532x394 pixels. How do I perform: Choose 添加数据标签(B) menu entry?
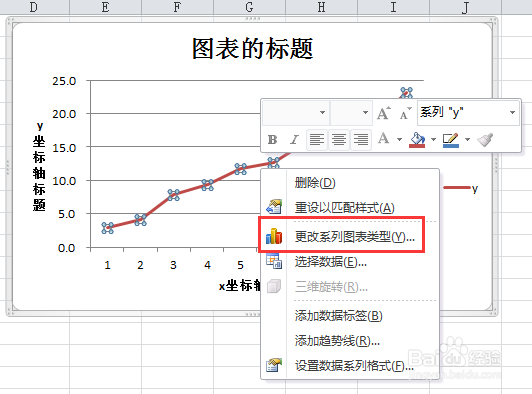[x=350, y=316]
